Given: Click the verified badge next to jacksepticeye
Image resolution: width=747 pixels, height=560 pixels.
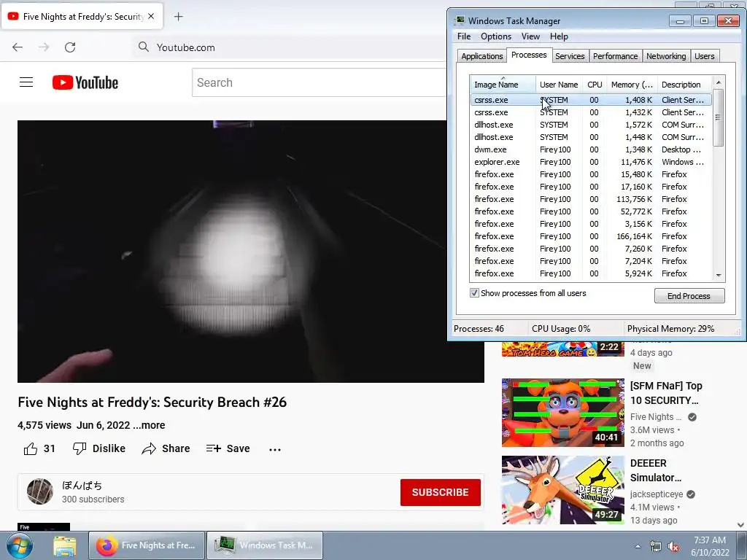Looking at the screenshot, I should tap(691, 494).
